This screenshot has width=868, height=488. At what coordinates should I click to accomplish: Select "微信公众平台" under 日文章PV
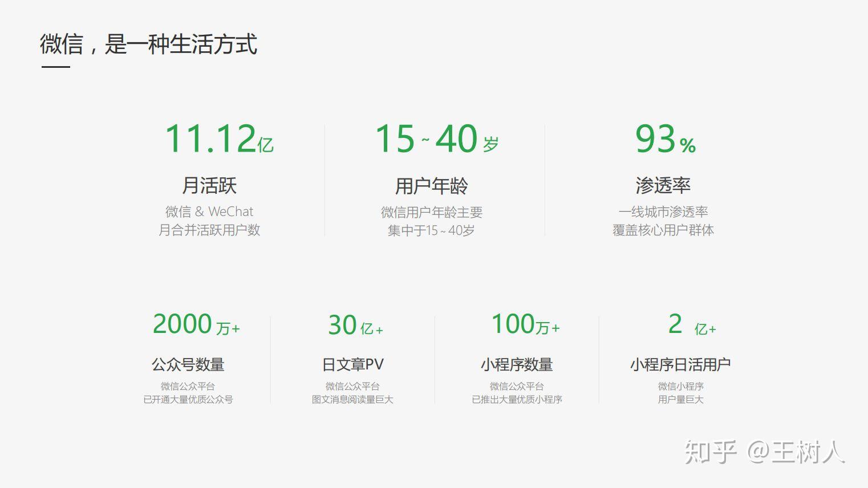353,386
